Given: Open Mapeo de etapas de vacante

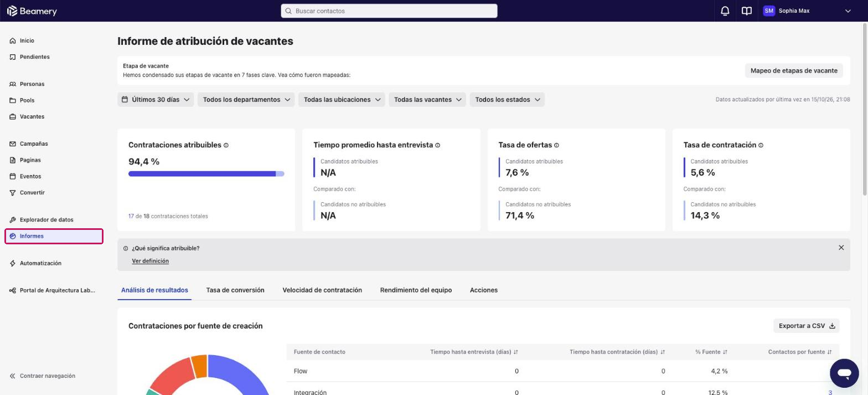Looking at the screenshot, I should tap(794, 70).
